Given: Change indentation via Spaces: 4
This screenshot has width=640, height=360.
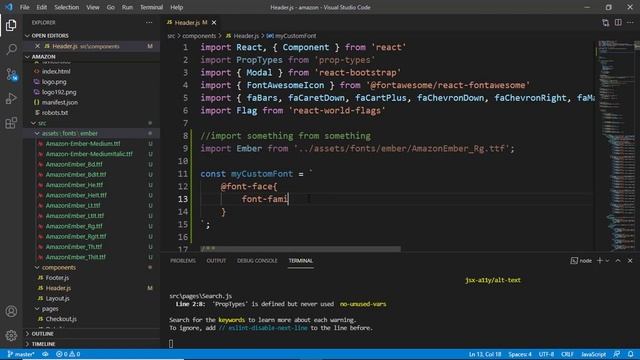Looking at the screenshot, I should pos(520,354).
